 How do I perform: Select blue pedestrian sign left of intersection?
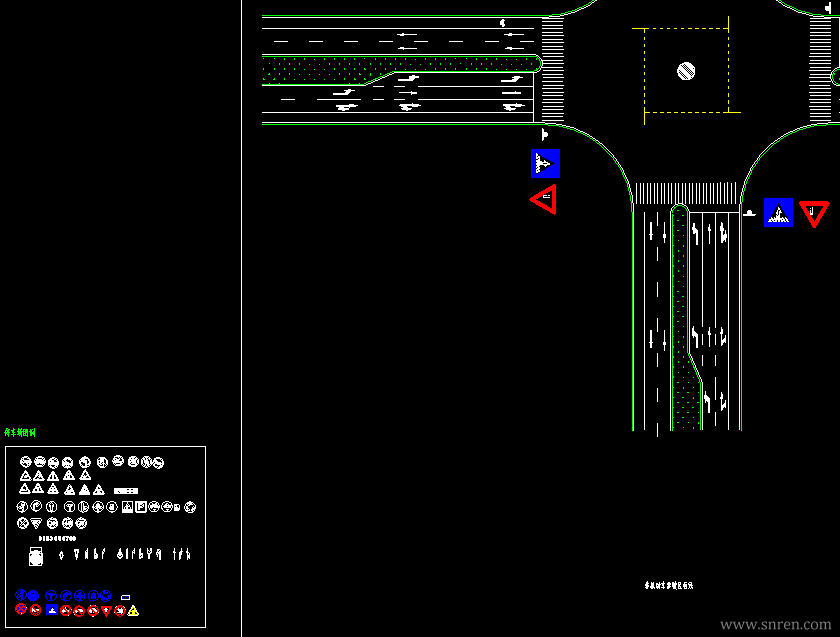pyautogui.click(x=545, y=163)
